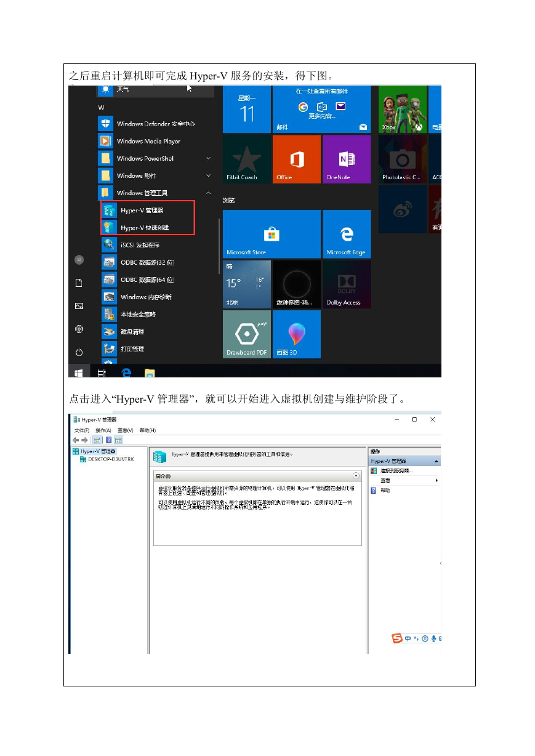Toggle console tree button in Hyper-V toolbar
Viewport: 535px width, 756px height.
(97, 440)
